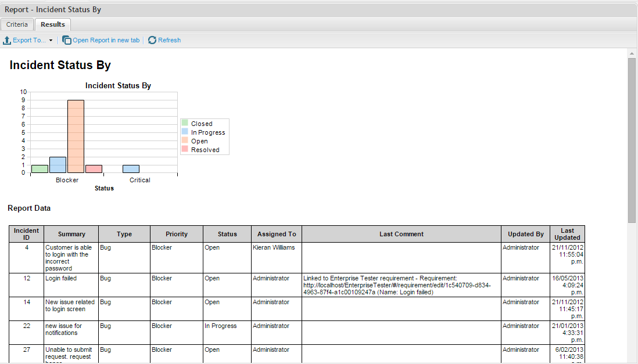Sort the table by the Status column

[227, 234]
